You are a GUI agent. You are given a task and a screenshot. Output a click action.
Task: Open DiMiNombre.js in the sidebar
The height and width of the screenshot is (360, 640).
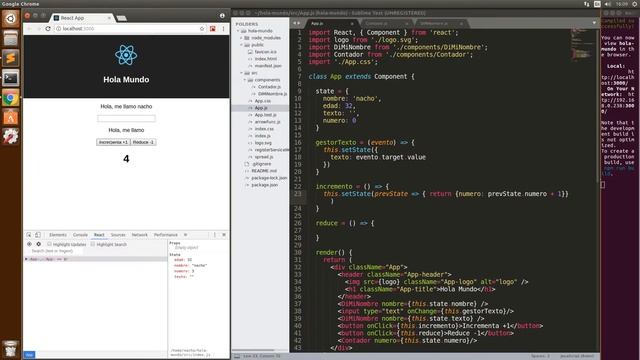(x=272, y=94)
